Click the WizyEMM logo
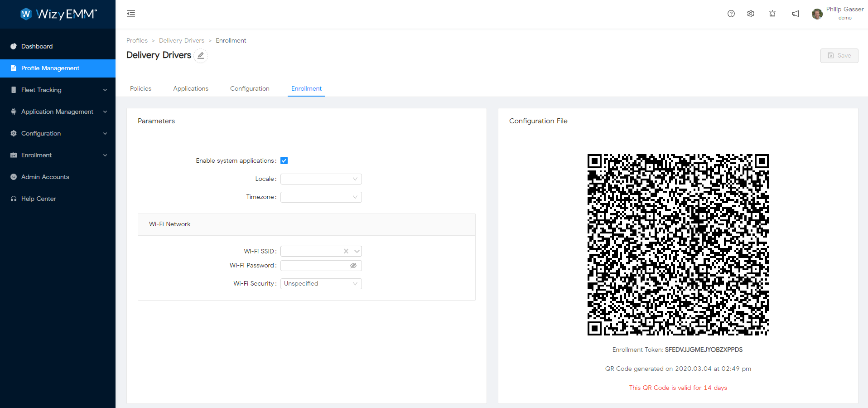Screen dimensions: 868x408 (x=58, y=14)
